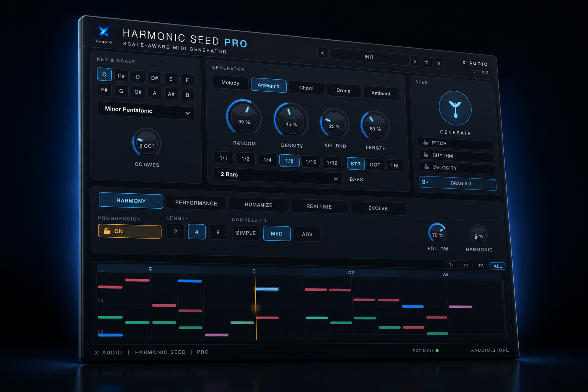Set note rate to 1/16
588x392 pixels.
click(311, 162)
